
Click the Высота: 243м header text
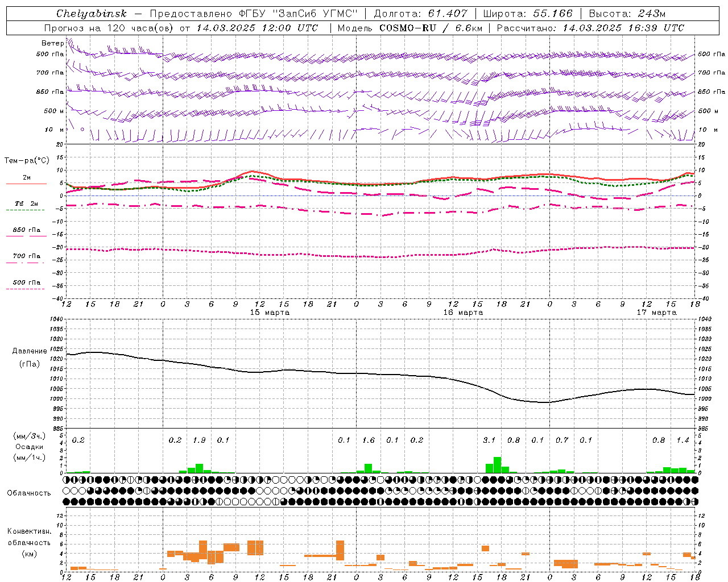click(x=627, y=14)
